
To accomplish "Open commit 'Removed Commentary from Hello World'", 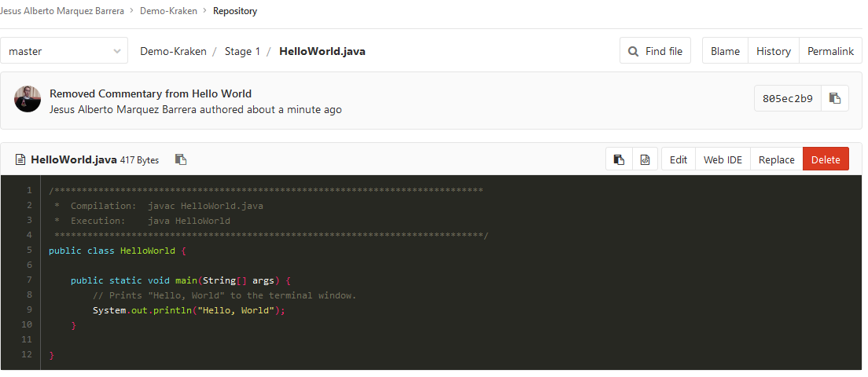I will [150, 93].
